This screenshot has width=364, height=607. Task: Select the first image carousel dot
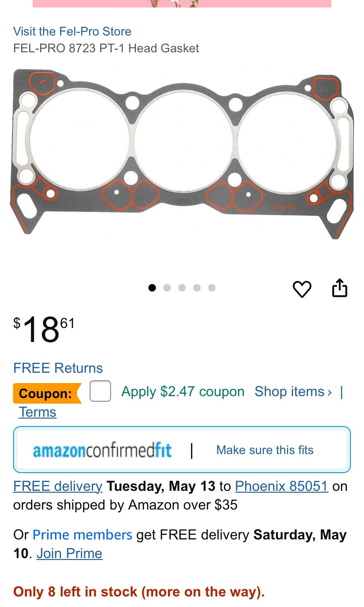(x=152, y=288)
